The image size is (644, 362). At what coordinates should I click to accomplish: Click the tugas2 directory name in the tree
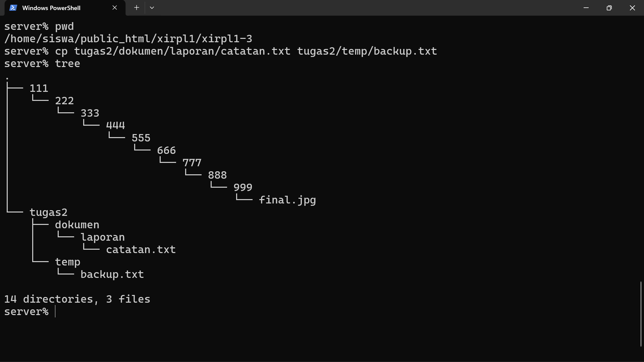point(49,213)
